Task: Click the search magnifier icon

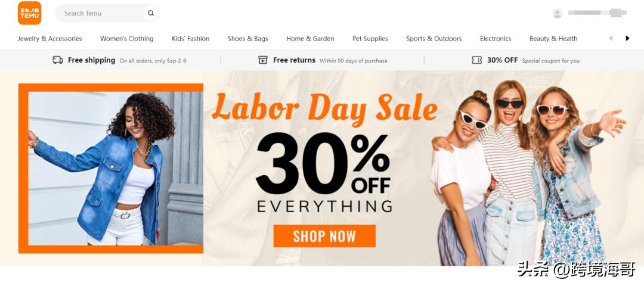Action: click(151, 13)
